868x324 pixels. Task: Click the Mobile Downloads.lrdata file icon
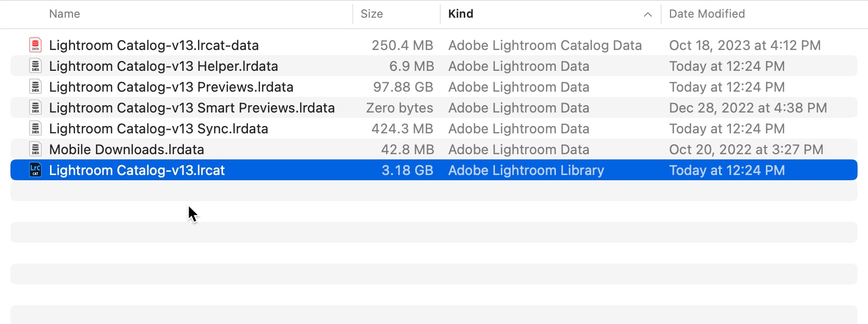click(35, 149)
